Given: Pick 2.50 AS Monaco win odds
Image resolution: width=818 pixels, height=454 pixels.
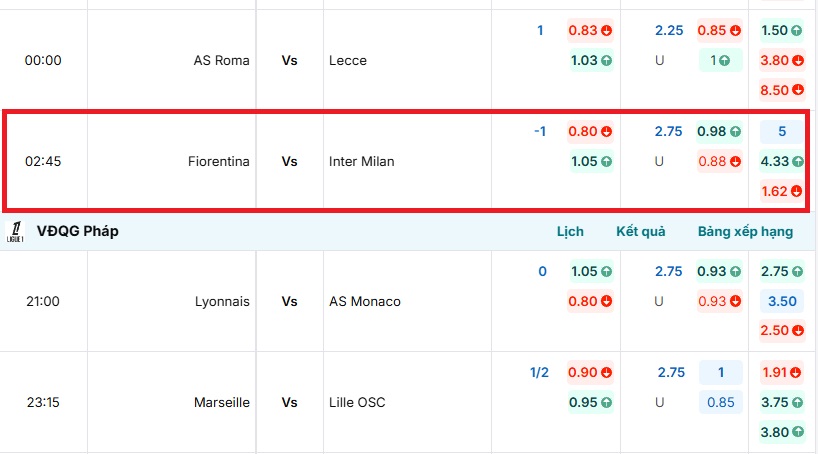Looking at the screenshot, I should pos(782,331).
